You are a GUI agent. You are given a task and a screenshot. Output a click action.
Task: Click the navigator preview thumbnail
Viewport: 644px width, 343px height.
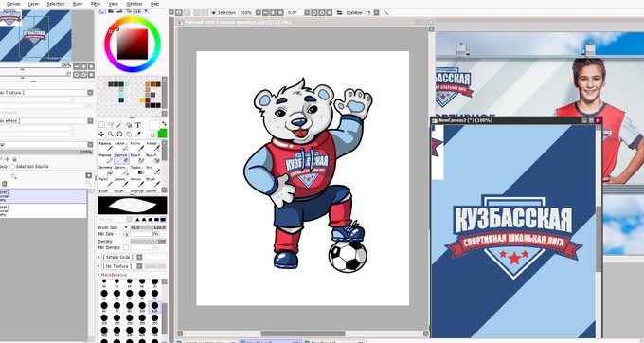pyautogui.click(x=36, y=36)
